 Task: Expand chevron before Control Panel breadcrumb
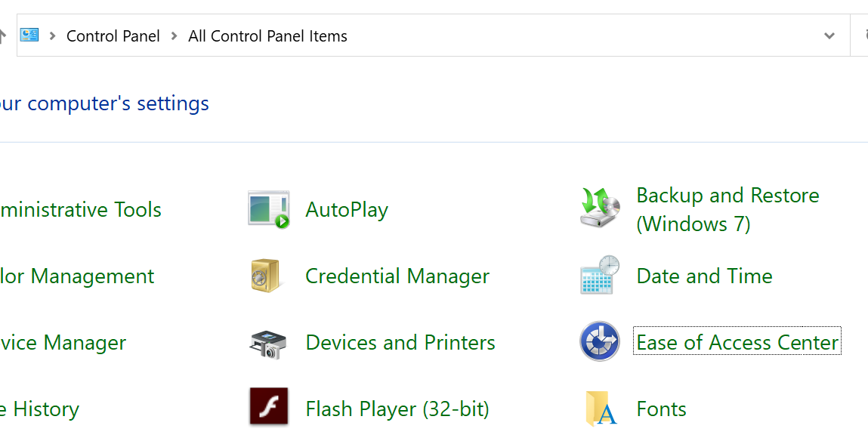(x=53, y=35)
